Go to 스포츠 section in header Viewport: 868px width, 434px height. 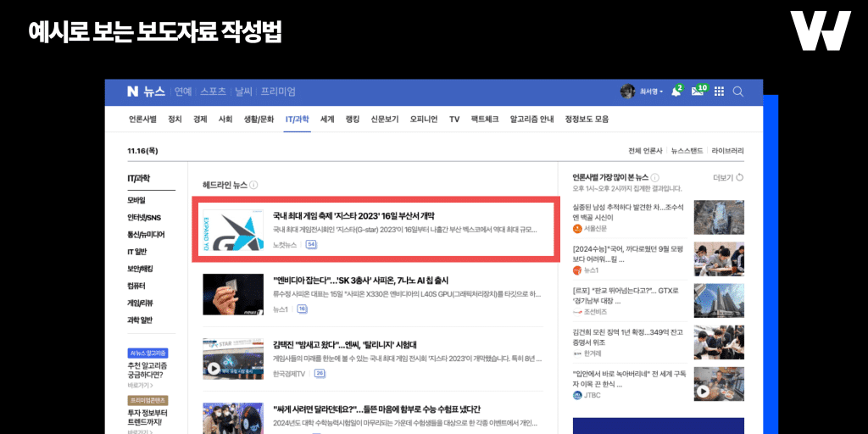coord(213,92)
